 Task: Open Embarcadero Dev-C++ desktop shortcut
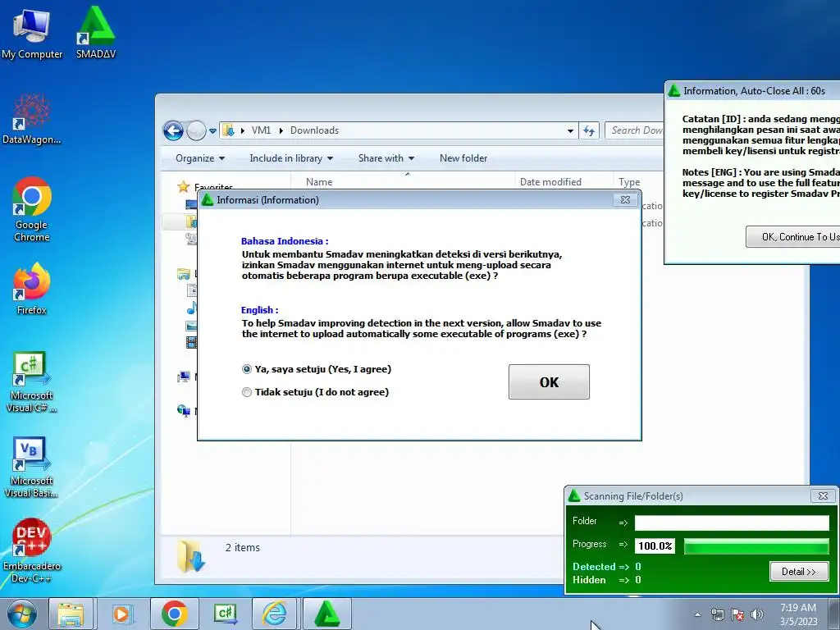coord(32,550)
